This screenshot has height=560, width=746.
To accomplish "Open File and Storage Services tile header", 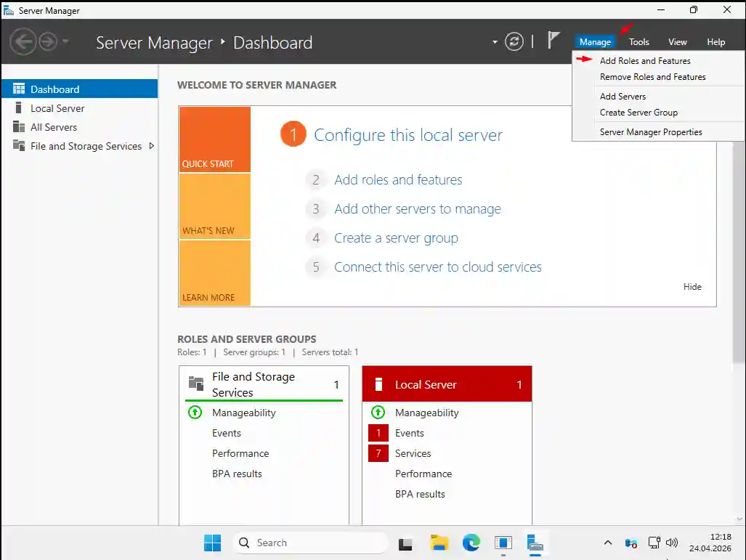I will [x=264, y=384].
